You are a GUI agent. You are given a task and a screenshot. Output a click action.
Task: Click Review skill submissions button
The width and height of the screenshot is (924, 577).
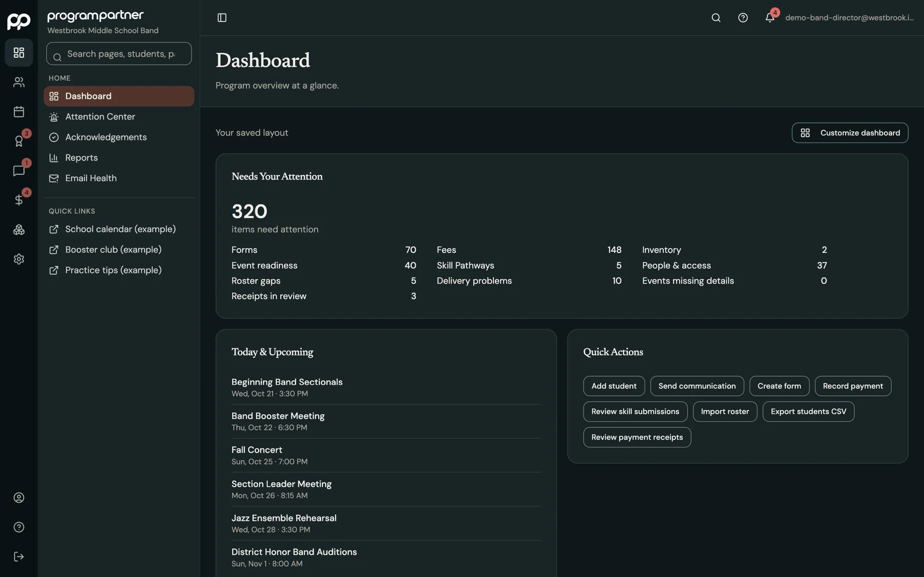[x=635, y=411]
